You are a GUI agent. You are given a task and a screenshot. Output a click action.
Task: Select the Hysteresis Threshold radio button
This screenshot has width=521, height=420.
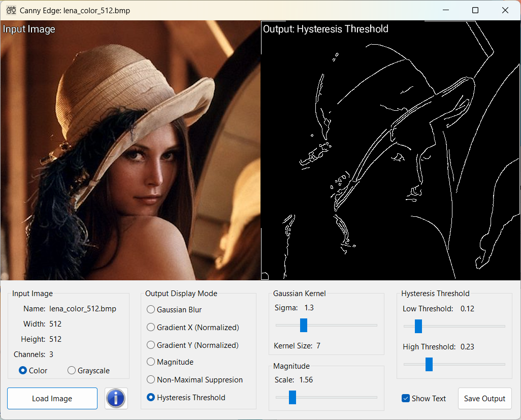151,398
